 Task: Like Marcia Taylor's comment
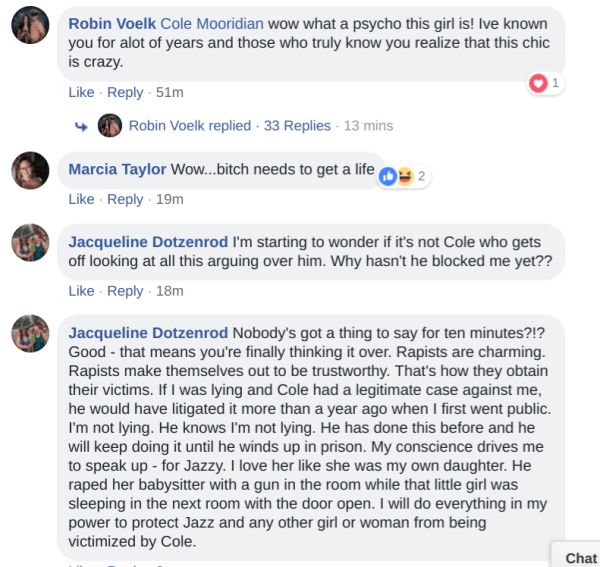tap(81, 199)
